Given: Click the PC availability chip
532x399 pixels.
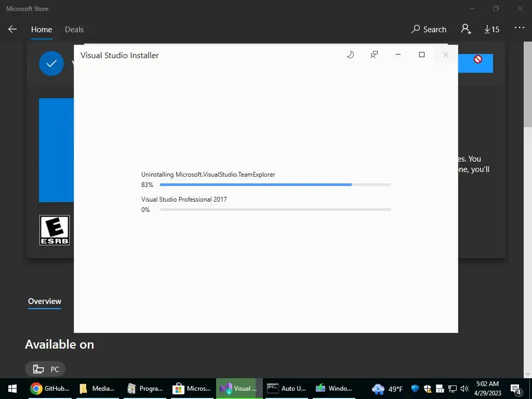Looking at the screenshot, I should pos(46,369).
